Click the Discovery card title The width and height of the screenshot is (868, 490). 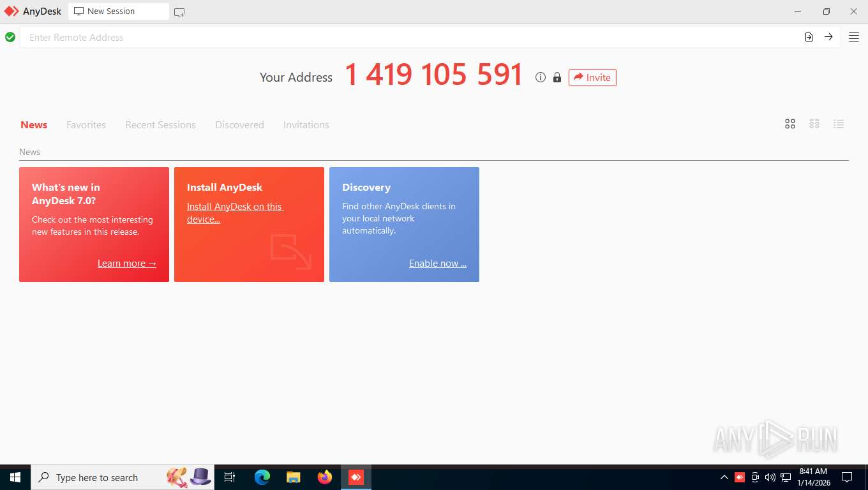click(x=366, y=188)
